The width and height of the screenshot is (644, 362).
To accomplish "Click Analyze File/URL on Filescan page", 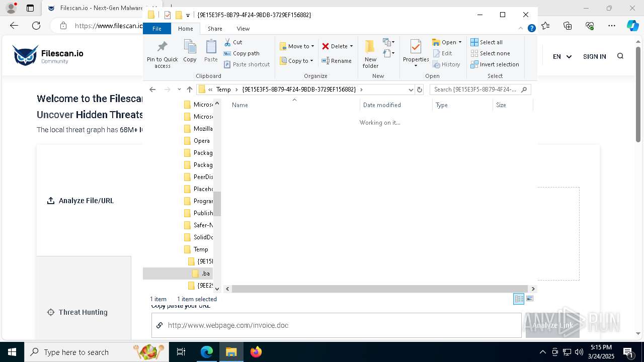I will pos(80,201).
